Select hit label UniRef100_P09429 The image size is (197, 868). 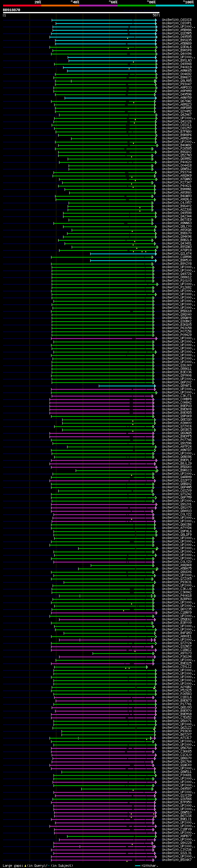coord(177,335)
